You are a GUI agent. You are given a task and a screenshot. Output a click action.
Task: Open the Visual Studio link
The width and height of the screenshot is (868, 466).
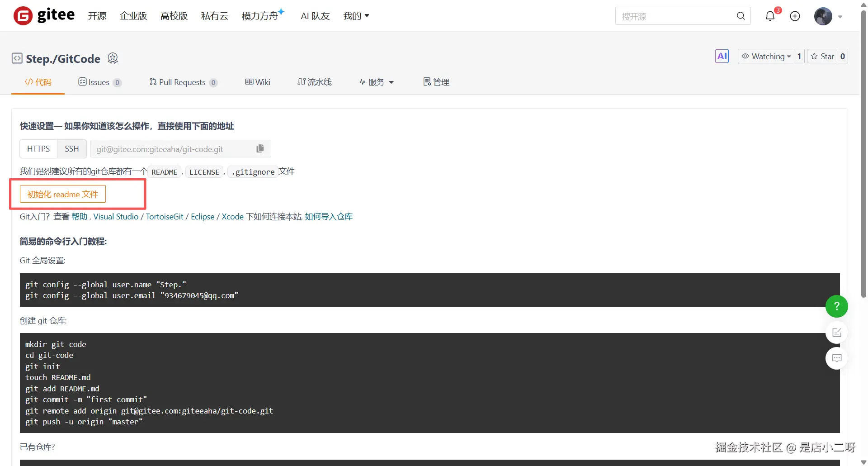click(x=116, y=217)
